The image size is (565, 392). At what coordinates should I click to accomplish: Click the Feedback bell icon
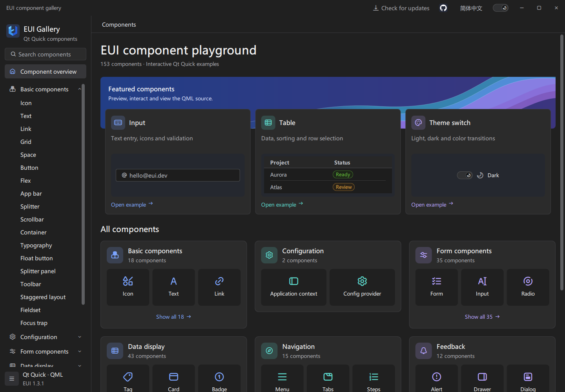[x=424, y=351]
